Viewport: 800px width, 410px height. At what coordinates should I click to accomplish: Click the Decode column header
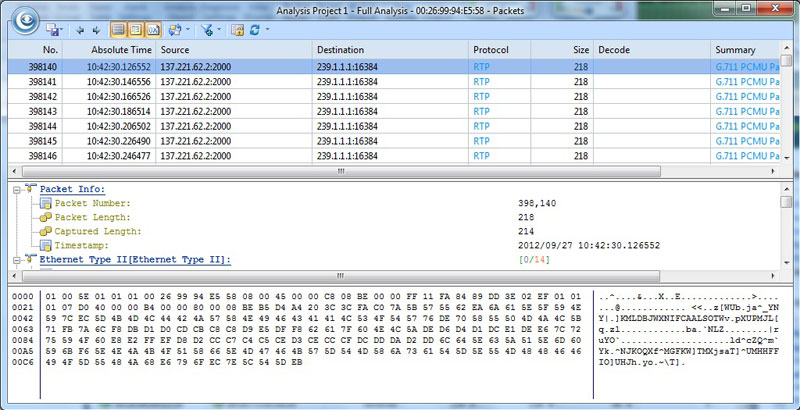tap(652, 50)
